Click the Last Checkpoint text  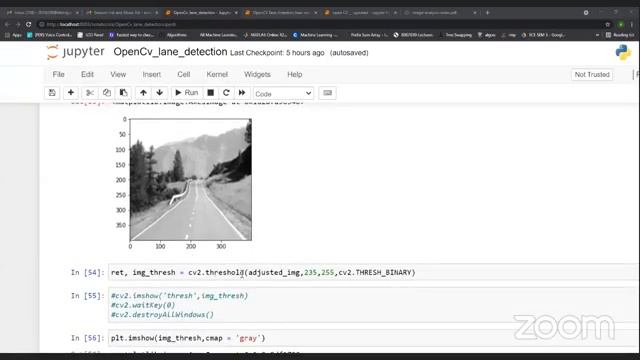pyautogui.click(x=277, y=53)
